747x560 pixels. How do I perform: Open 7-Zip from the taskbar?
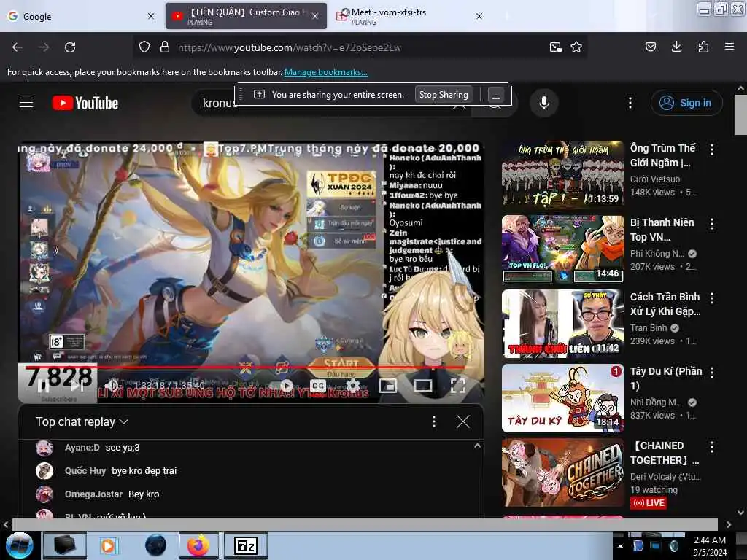pos(245,545)
